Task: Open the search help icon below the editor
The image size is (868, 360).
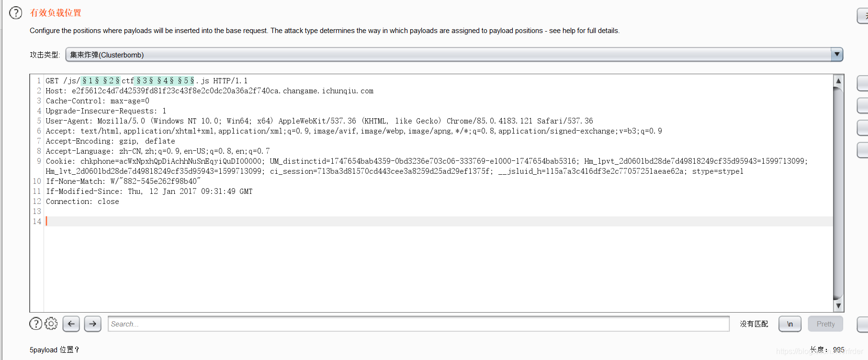Action: [35, 324]
